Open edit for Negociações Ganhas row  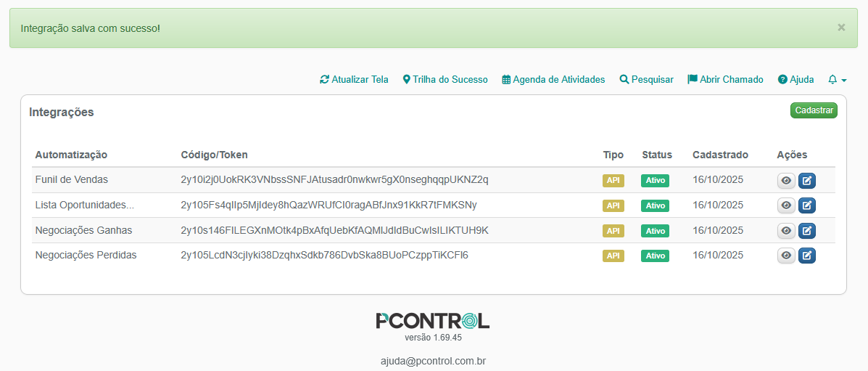tap(806, 231)
